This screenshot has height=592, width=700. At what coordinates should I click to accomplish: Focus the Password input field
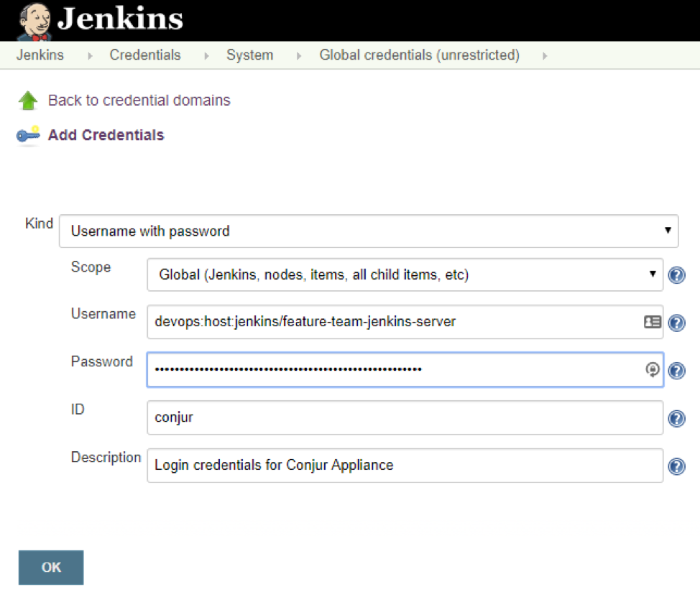pyautogui.click(x=405, y=369)
